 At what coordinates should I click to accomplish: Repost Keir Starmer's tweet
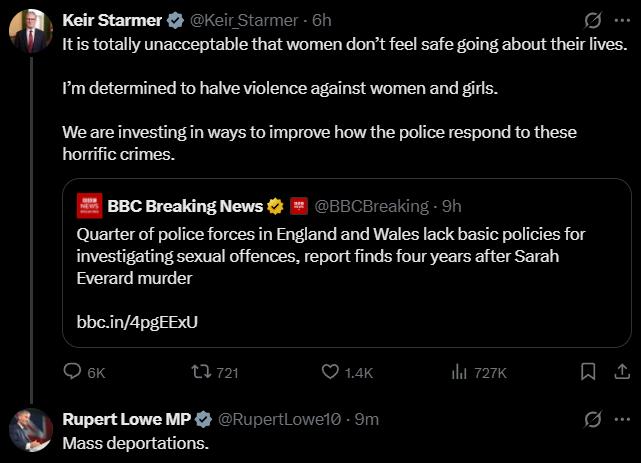click(x=199, y=372)
